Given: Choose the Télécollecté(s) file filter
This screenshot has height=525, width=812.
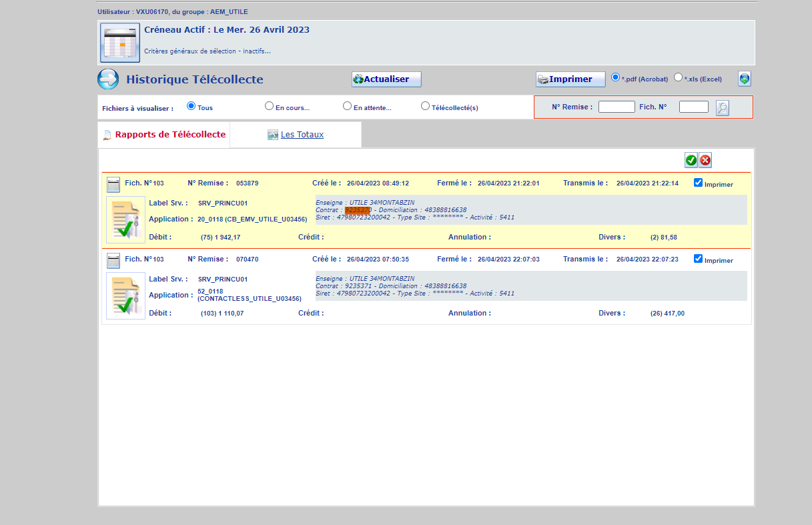Looking at the screenshot, I should point(425,106).
